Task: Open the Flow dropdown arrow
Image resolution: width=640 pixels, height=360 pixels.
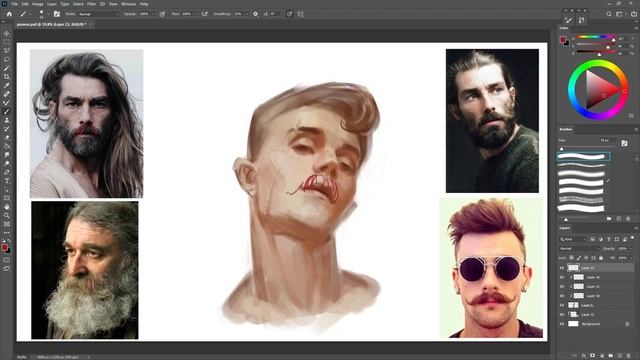Action: pyautogui.click(x=196, y=14)
